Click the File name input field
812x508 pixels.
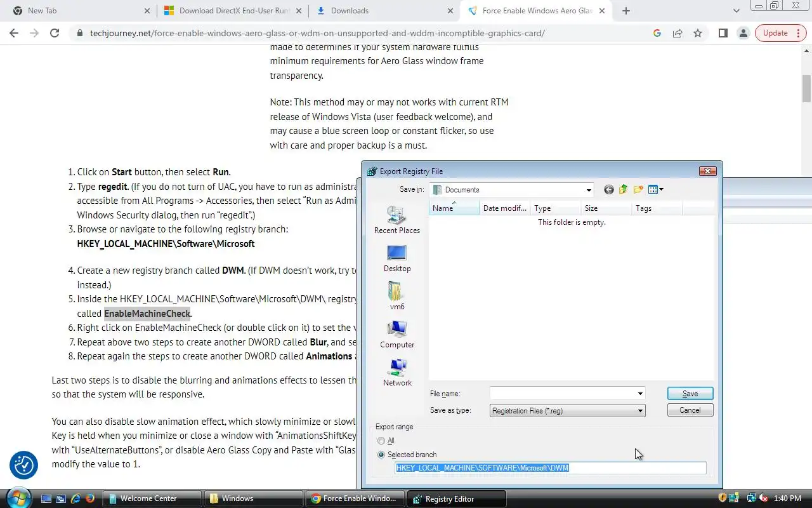(562, 394)
